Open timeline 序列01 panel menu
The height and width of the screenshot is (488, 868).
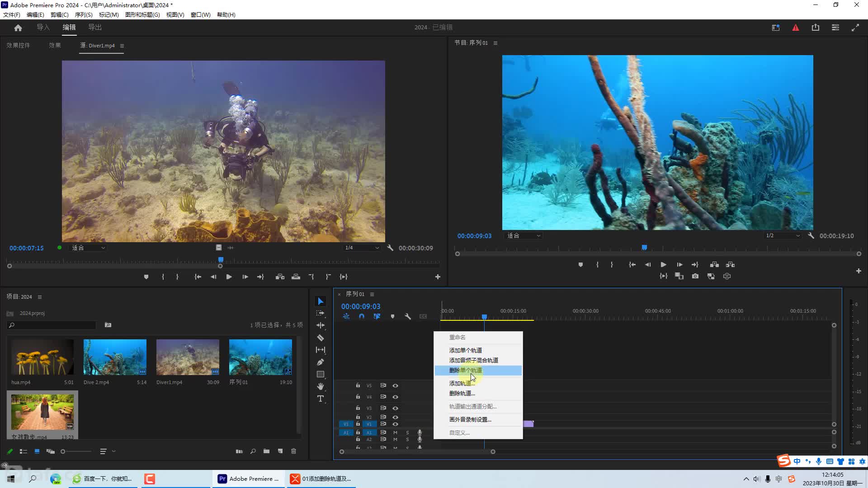coord(372,294)
